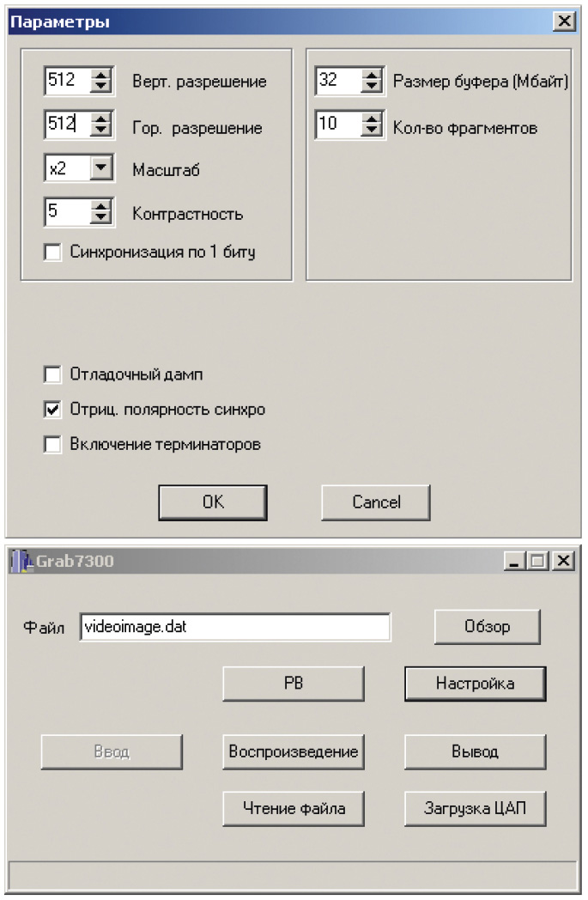Open the Масштаб dropdown list
The image size is (588, 900).
(101, 167)
